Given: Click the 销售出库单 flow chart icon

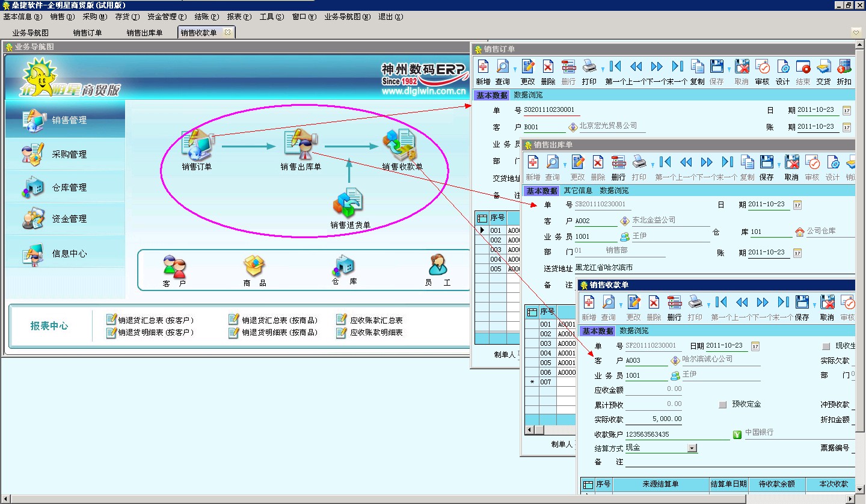Looking at the screenshot, I should (x=300, y=145).
